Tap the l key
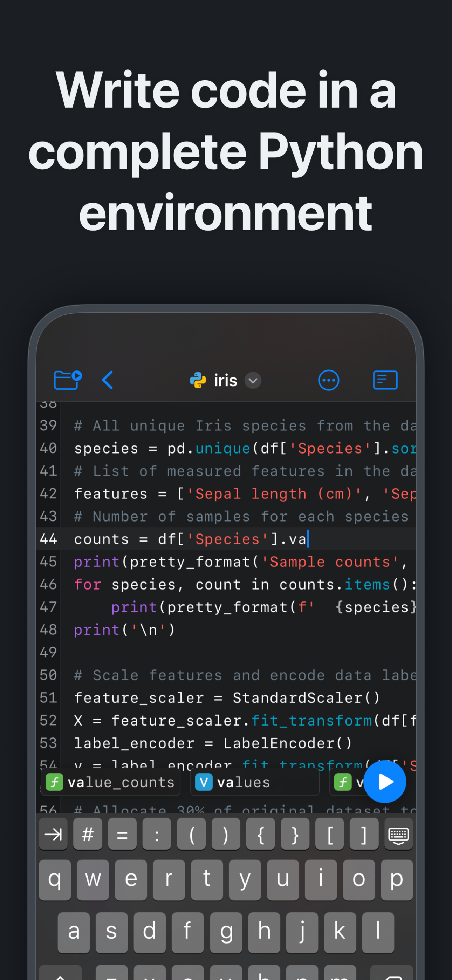 [378, 932]
